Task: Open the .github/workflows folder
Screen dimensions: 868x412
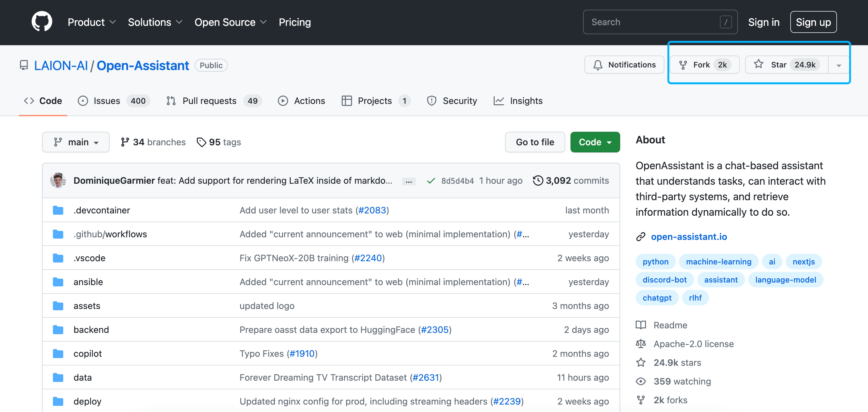Action: pyautogui.click(x=110, y=234)
